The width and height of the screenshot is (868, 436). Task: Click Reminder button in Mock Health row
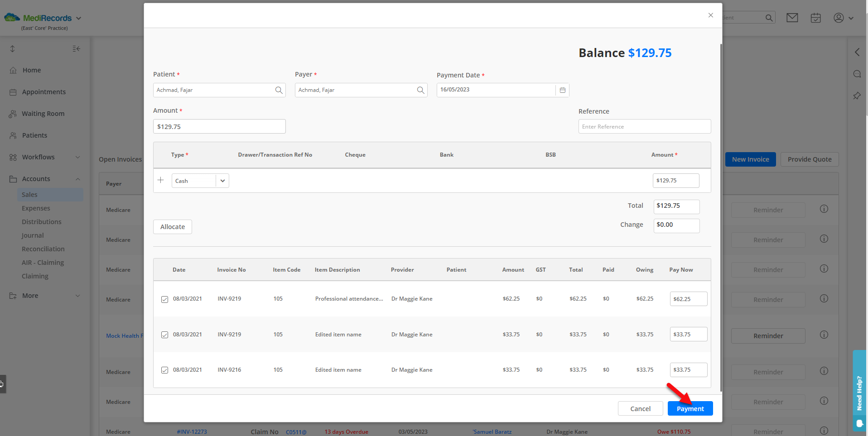pos(768,336)
